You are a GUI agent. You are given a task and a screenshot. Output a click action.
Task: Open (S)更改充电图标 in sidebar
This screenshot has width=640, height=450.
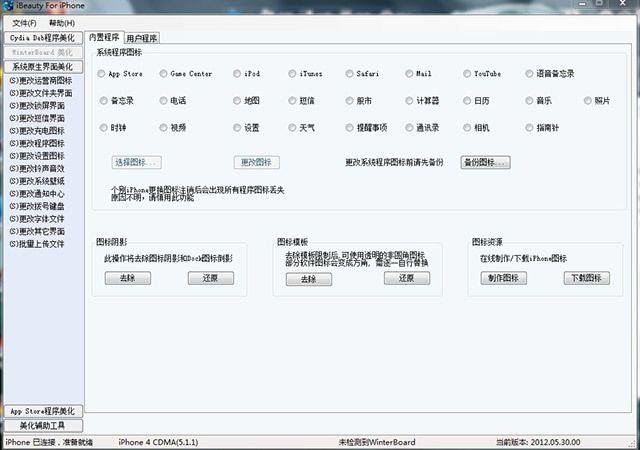click(37, 131)
